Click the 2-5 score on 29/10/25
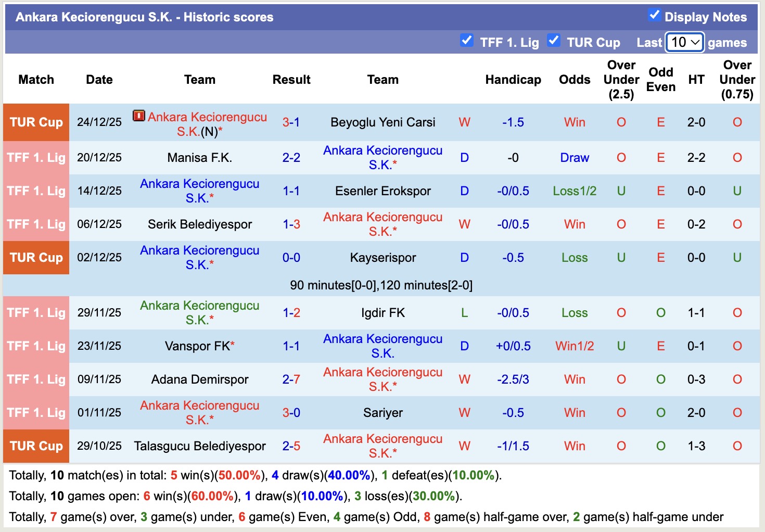This screenshot has height=532, width=765. click(291, 446)
